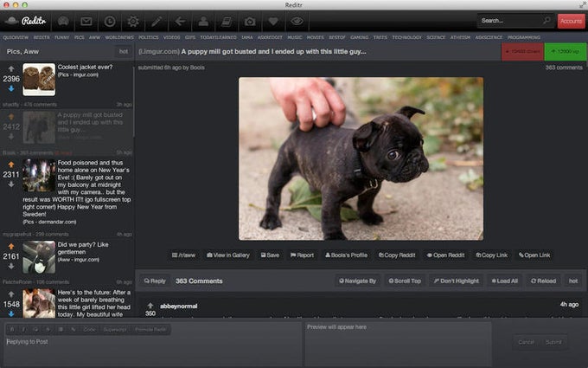Open the "hot" sort dropdown in sidebar header
This screenshot has width=588, height=368.
(x=124, y=52)
